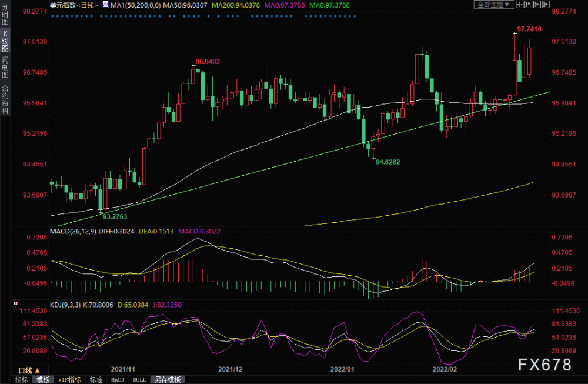Click the export arrow icon at top right
588x384 pixels.
545,5
